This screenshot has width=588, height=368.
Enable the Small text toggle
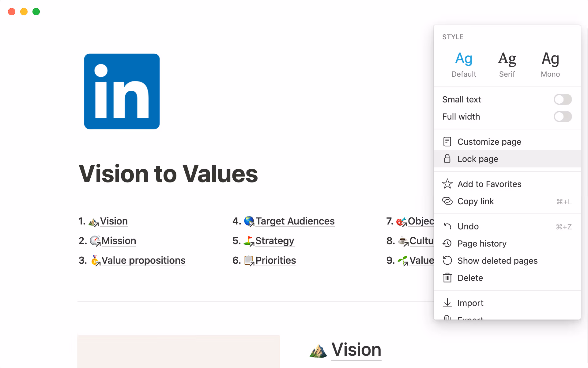pyautogui.click(x=562, y=99)
